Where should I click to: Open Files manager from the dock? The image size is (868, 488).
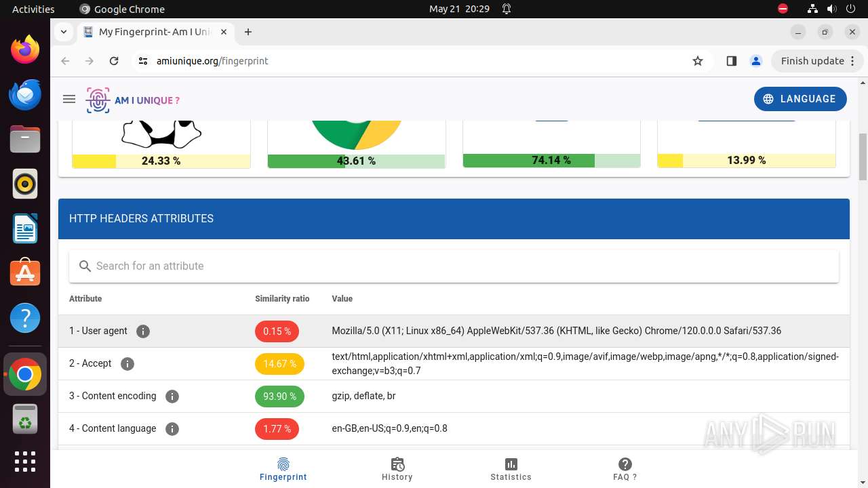25,139
